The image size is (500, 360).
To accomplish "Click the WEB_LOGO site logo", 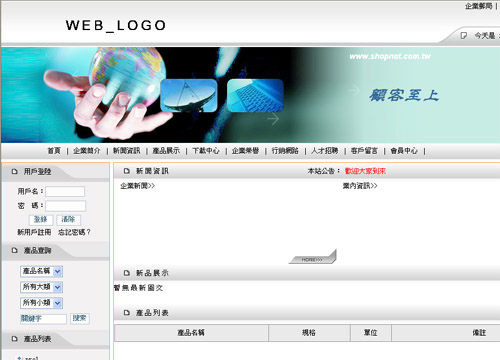I will pyautogui.click(x=116, y=26).
